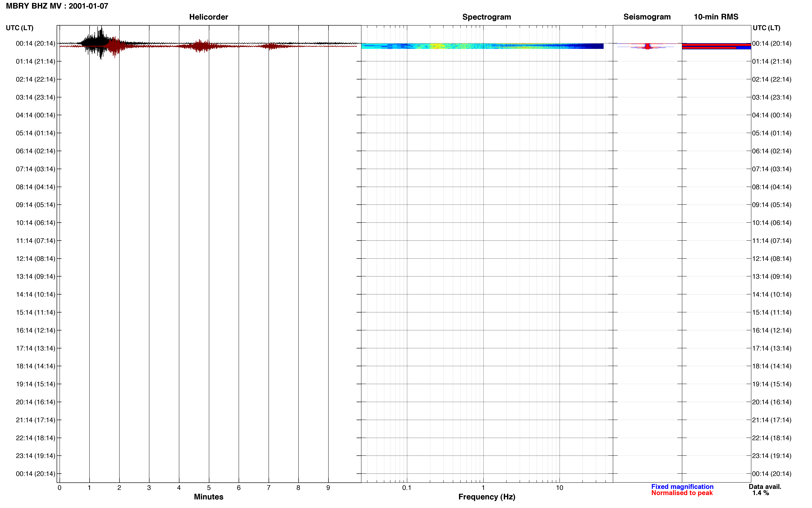Click the minutes axis tick label '0'
The width and height of the screenshot is (812, 508).
click(x=59, y=488)
